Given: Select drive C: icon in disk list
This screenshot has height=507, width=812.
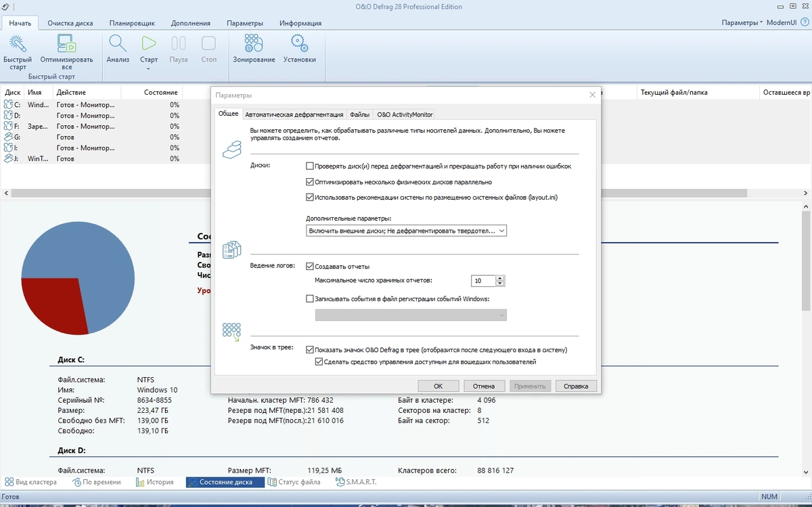Looking at the screenshot, I should [8, 105].
